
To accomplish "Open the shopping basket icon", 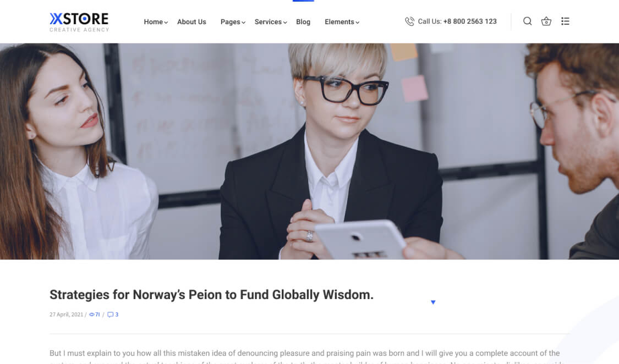I will pyautogui.click(x=546, y=21).
